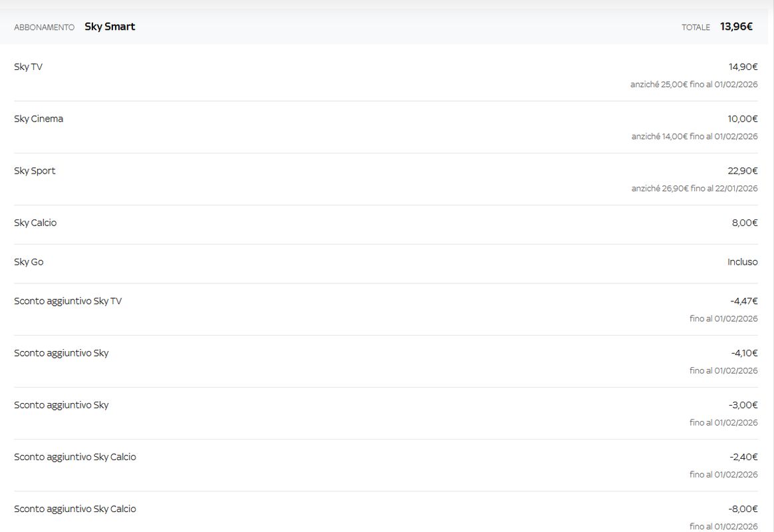This screenshot has width=774, height=532.
Task: Select 'Sconto aggiuntivo Sky Calcio' label with -2,40€
Action: [x=75, y=457]
